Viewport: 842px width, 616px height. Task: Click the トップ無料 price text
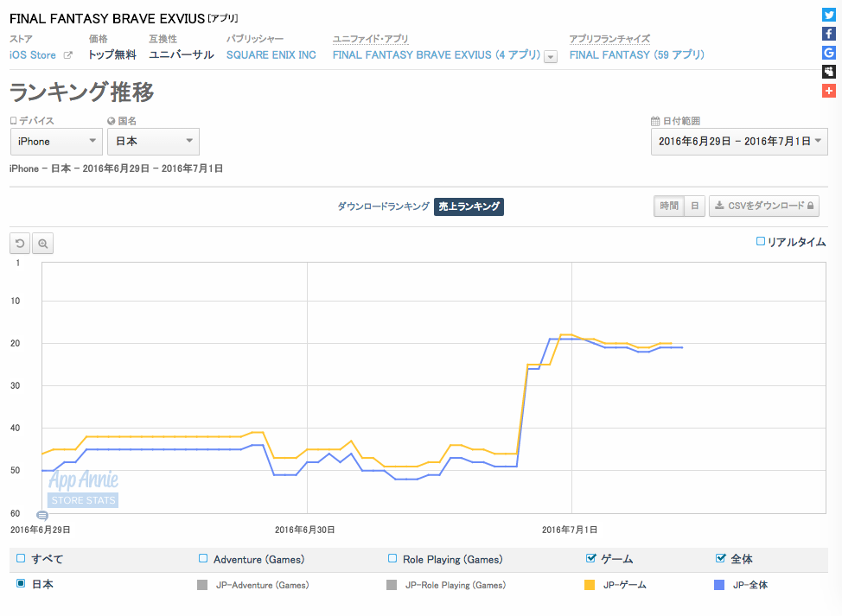pyautogui.click(x=112, y=55)
